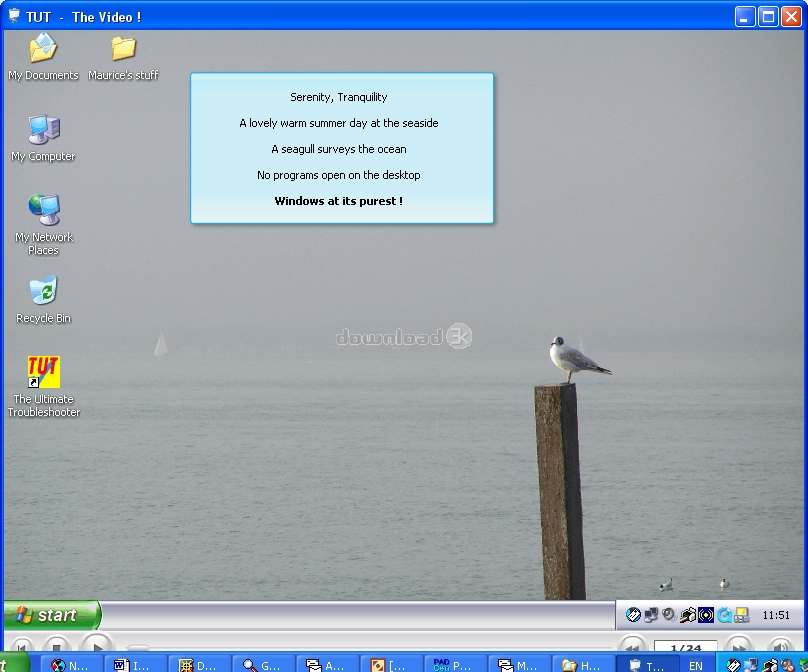Click the grey speaker tray icon in video
808x672 pixels.
pos(669,614)
